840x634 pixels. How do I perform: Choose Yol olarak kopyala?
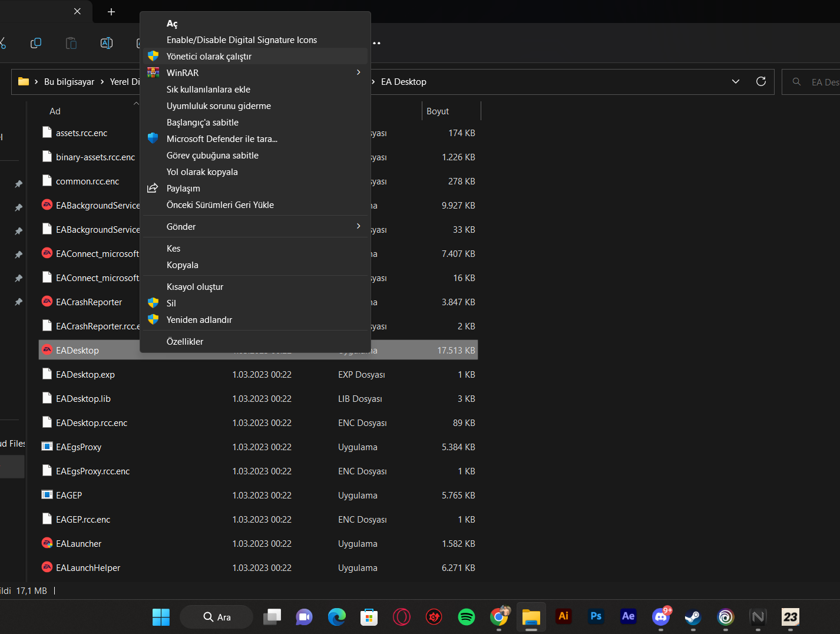pyautogui.click(x=255, y=172)
